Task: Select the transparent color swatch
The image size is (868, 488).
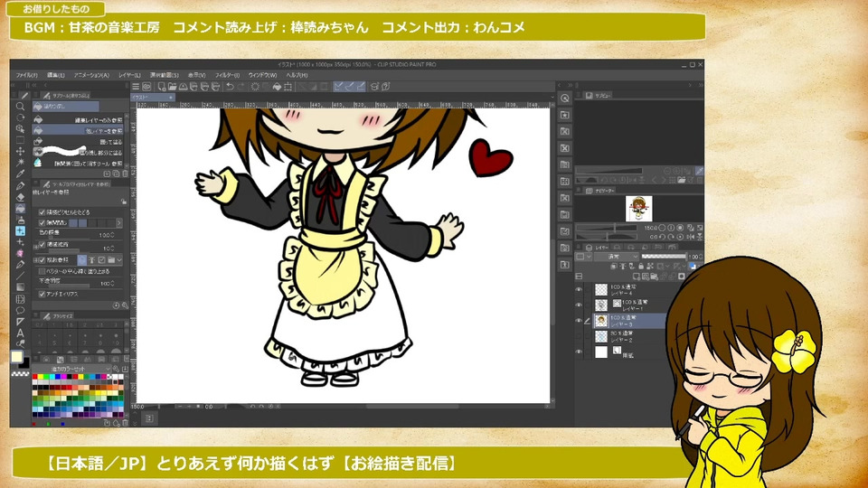Action: 21,374
